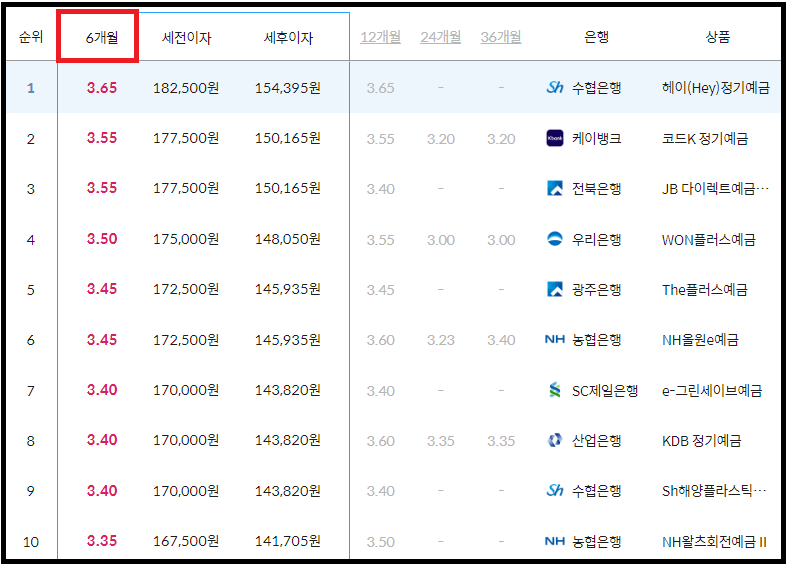Open the e-그린세이브예금 product

(x=712, y=391)
